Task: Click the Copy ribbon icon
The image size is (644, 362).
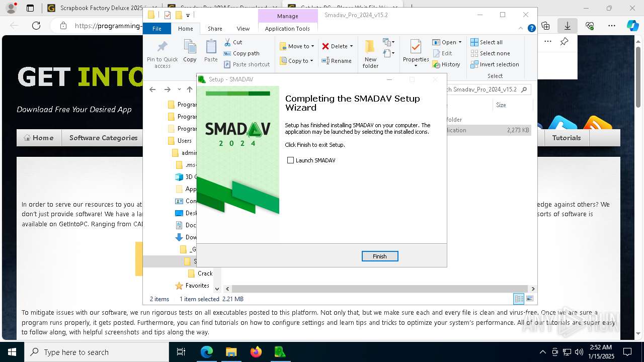Action: 190,51
